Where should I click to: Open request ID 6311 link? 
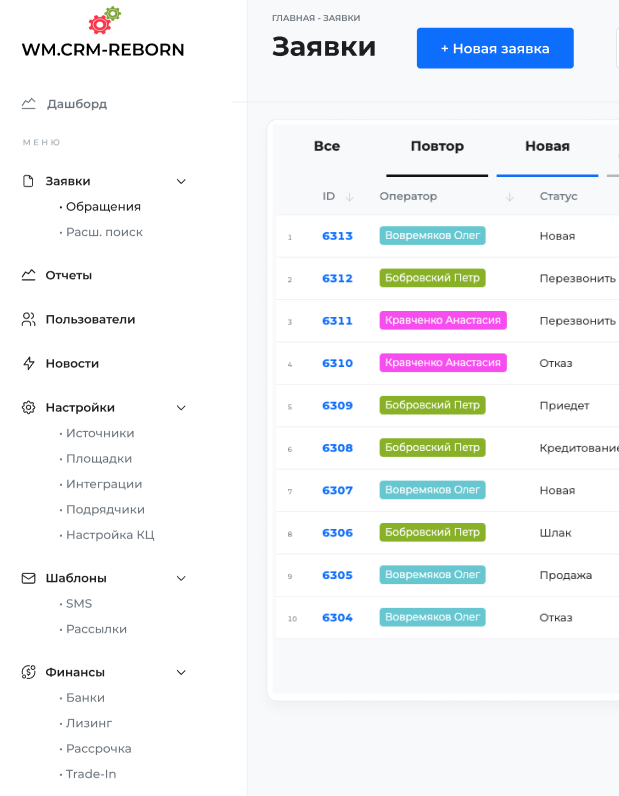[x=337, y=321]
